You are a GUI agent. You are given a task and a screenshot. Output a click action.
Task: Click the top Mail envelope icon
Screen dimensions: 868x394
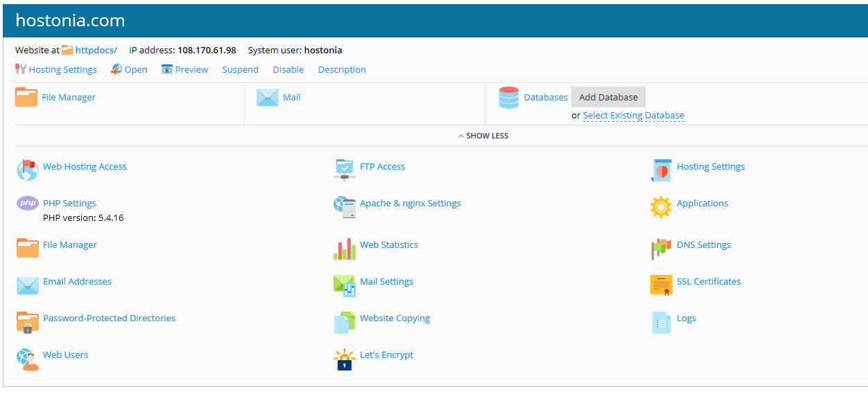(268, 97)
